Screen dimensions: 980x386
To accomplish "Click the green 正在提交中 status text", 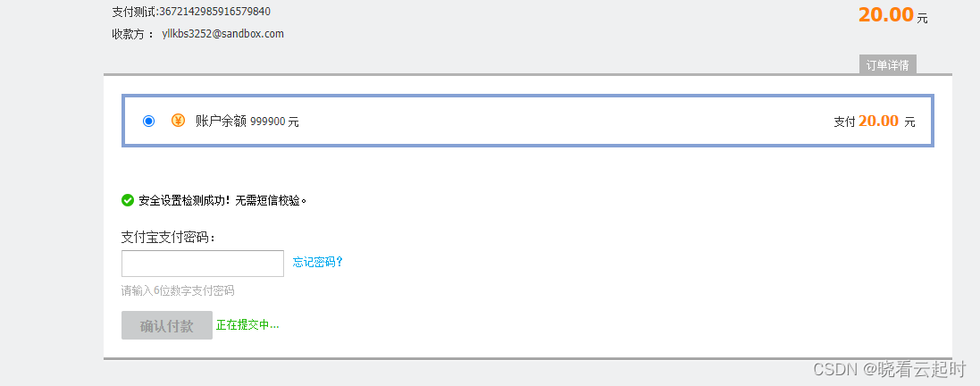I will coord(247,325).
